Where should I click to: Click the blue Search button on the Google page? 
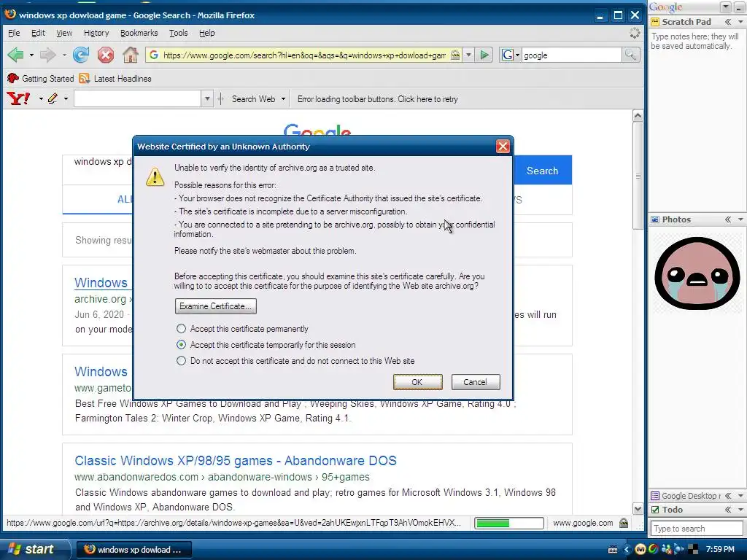[542, 171]
